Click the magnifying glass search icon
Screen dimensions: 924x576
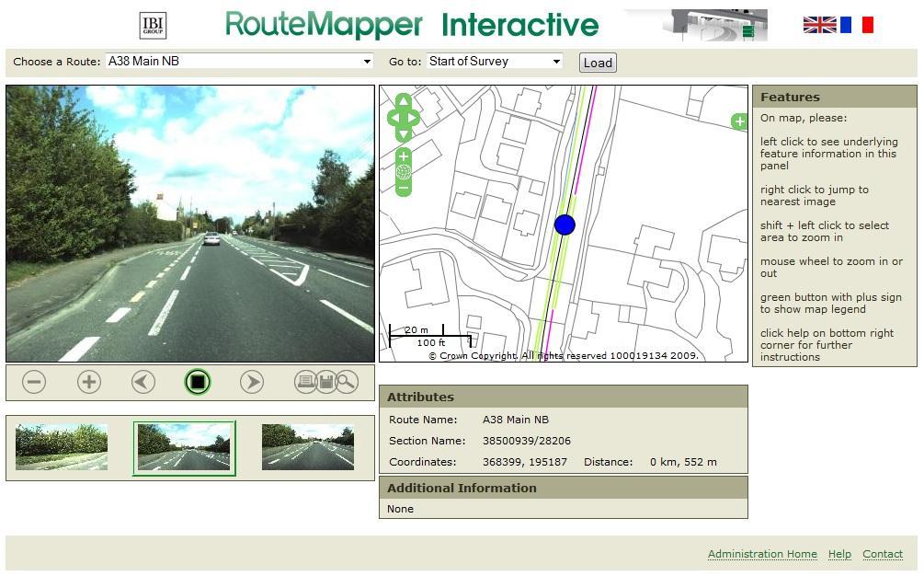tap(348, 382)
